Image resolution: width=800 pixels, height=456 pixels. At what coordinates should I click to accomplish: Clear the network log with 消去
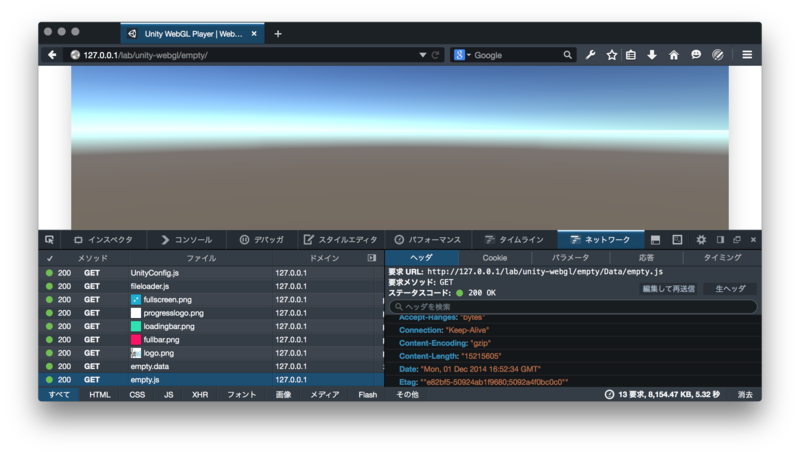click(x=745, y=394)
